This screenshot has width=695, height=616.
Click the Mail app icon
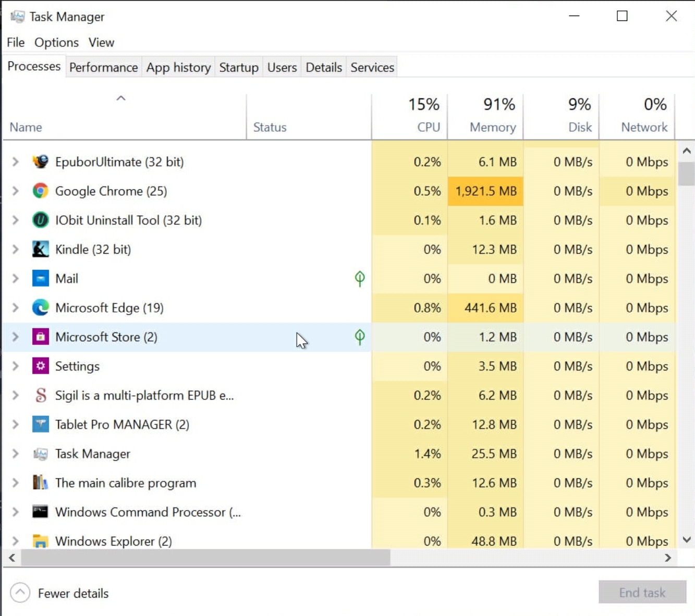(40, 278)
